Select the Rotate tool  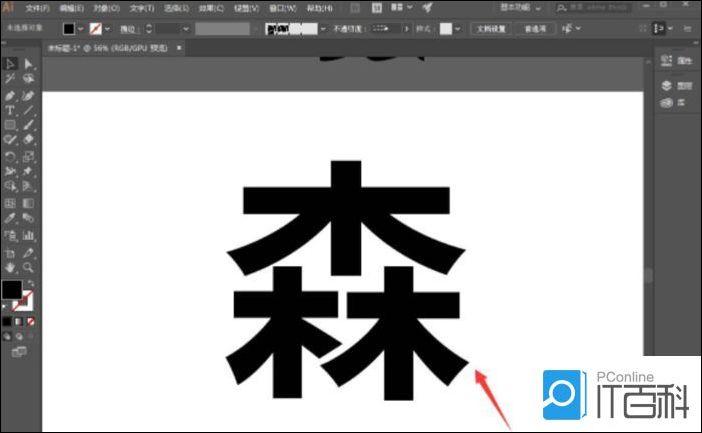pos(10,156)
